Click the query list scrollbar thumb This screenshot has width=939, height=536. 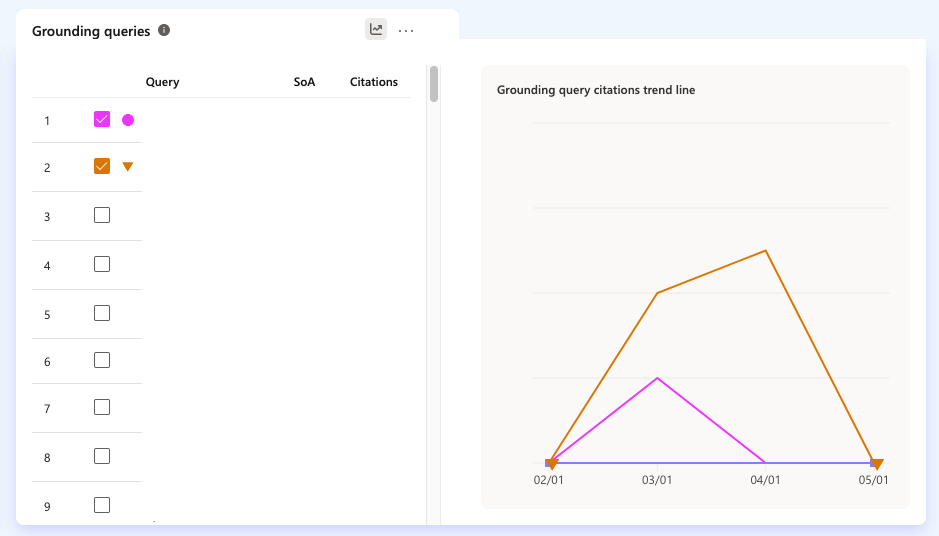coord(434,84)
